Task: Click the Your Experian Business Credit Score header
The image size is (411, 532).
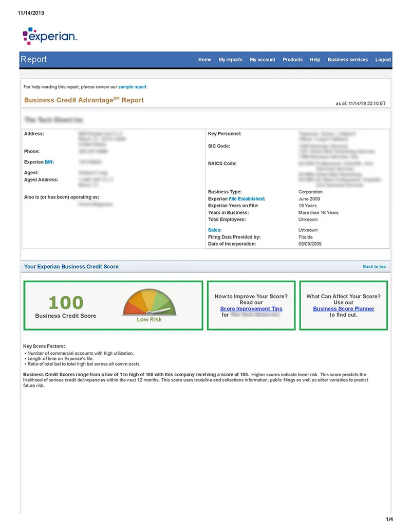Action: 71,267
